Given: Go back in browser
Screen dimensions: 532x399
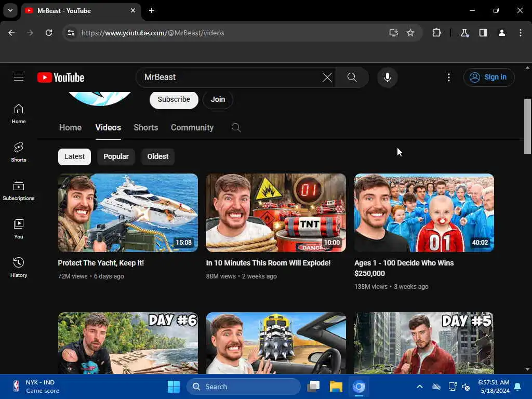Looking at the screenshot, I should click(x=11, y=33).
